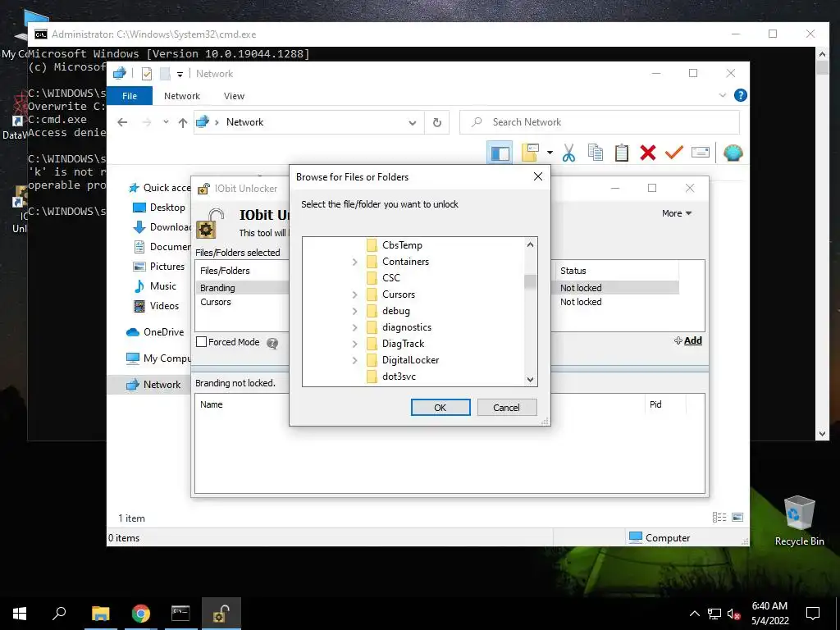Go up one level with Up arrow
840x630 pixels.
[183, 123]
